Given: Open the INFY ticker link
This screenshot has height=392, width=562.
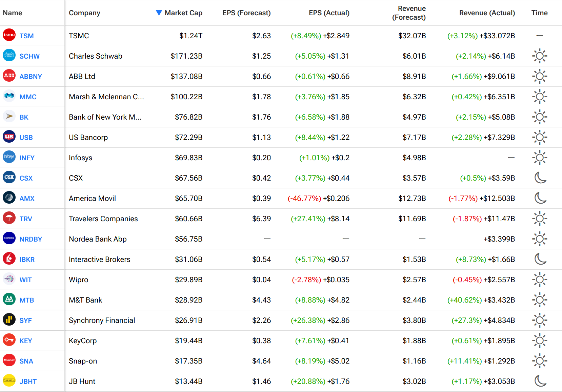Looking at the screenshot, I should click(x=27, y=158).
